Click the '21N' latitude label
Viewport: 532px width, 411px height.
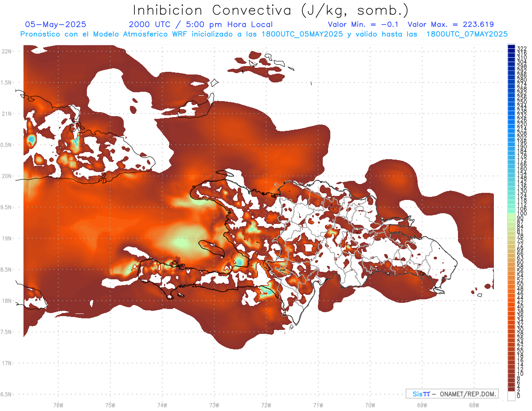pos(7,114)
